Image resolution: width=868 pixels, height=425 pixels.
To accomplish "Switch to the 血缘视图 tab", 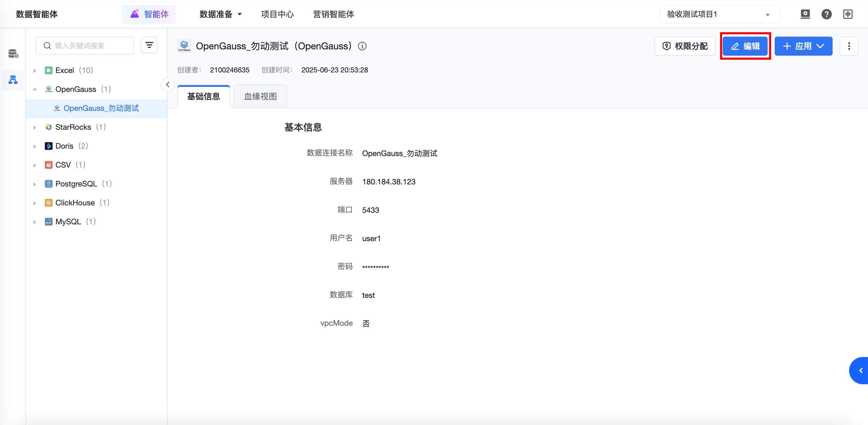I will pos(260,96).
